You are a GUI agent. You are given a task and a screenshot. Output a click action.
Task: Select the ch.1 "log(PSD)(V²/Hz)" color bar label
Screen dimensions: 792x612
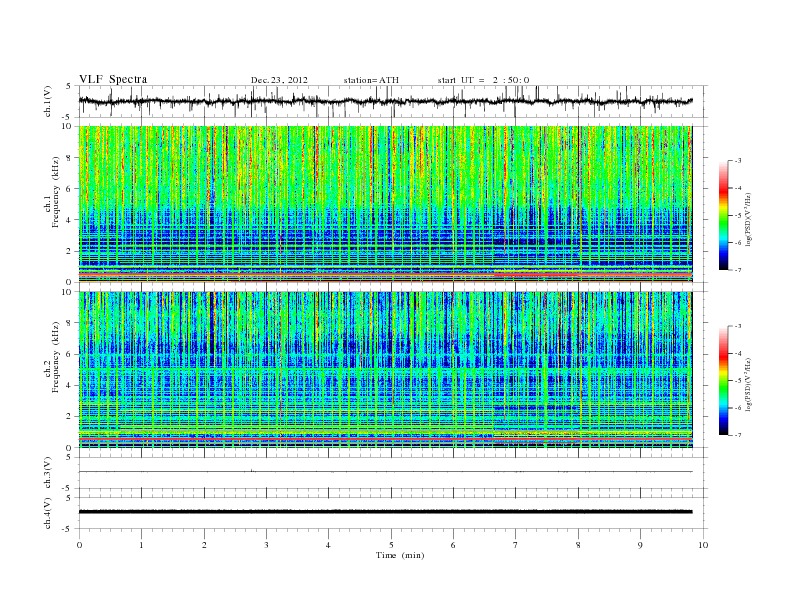pyautogui.click(x=749, y=220)
